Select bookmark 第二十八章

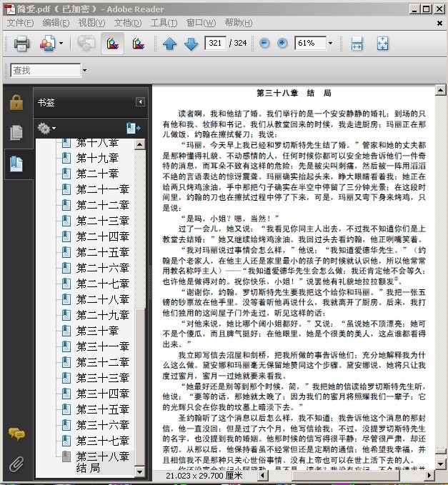pos(102,299)
